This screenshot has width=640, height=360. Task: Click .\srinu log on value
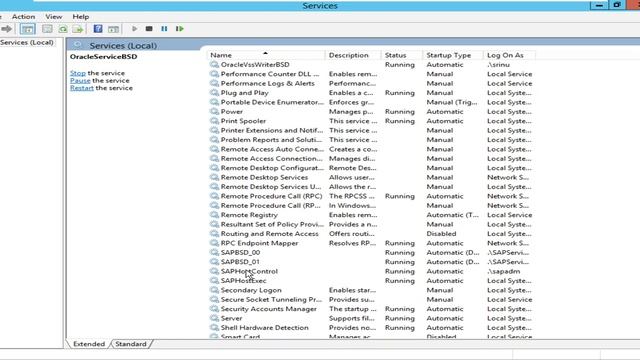click(498, 64)
